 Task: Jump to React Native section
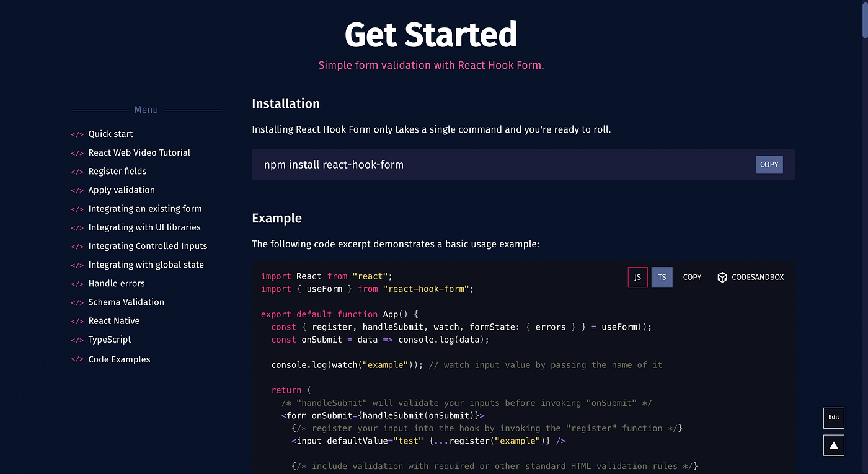pyautogui.click(x=113, y=320)
